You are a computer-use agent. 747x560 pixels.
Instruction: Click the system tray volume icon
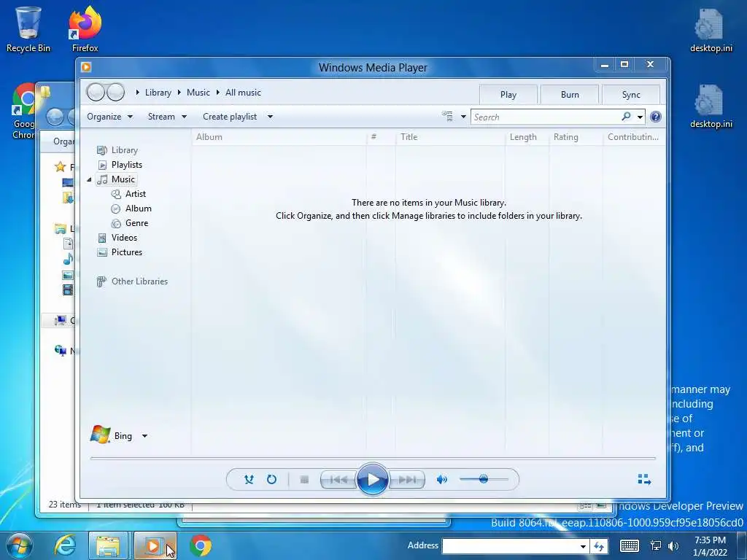(673, 545)
